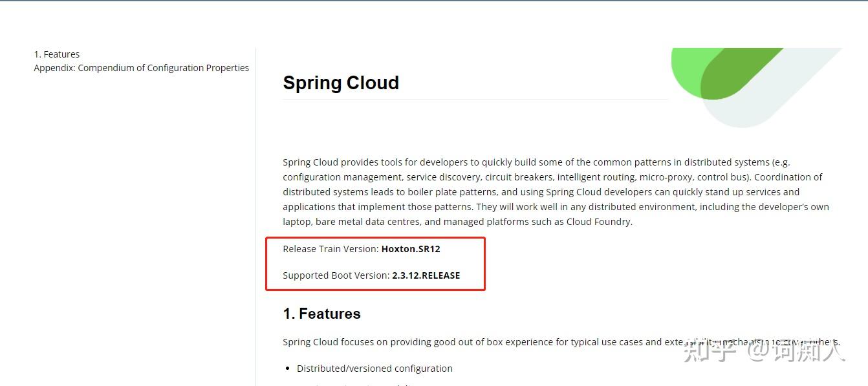Click the "Cloud Foundry" text in the intro
The width and height of the screenshot is (868, 386).
(x=598, y=222)
